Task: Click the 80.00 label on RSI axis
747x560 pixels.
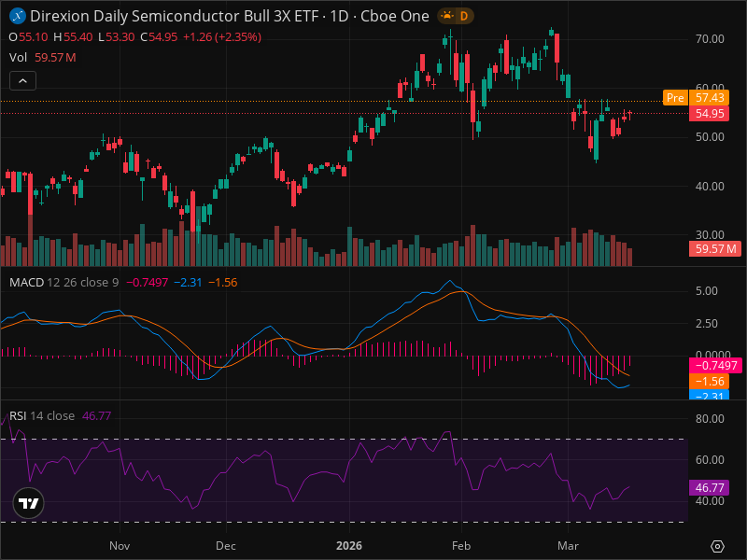Action: tap(710, 418)
